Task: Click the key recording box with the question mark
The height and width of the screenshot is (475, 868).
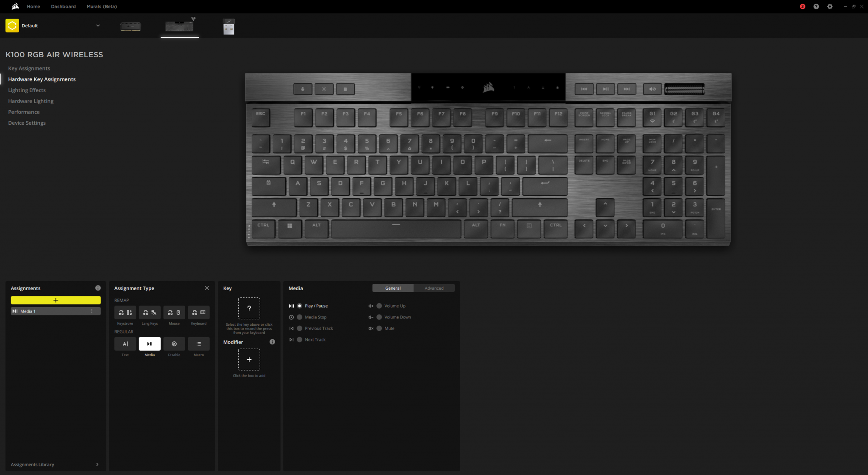Action: [249, 308]
